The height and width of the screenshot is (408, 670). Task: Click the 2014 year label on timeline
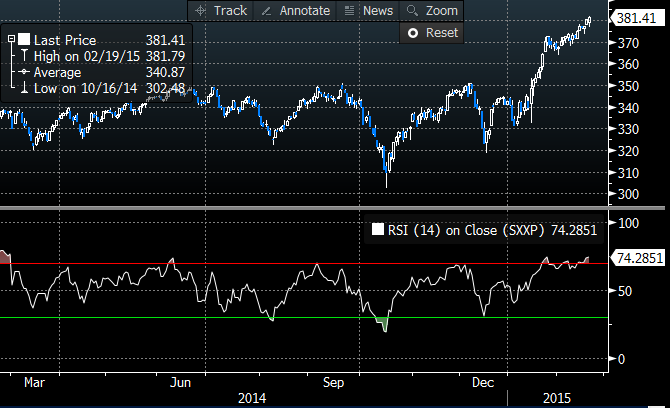(x=251, y=397)
